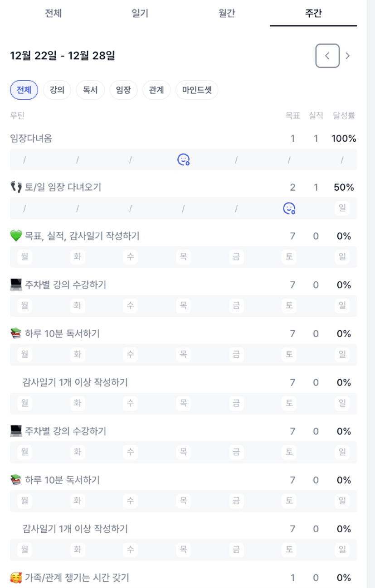This screenshot has height=588, width=375.
Task: Go to next week with right arrow
Action: [348, 56]
